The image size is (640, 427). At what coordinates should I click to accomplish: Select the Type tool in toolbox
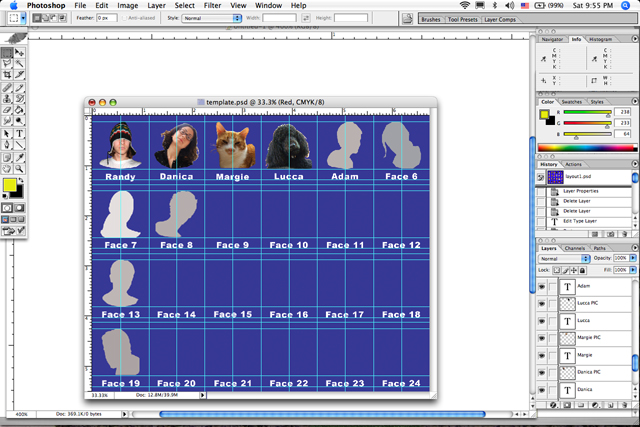tap(19, 134)
